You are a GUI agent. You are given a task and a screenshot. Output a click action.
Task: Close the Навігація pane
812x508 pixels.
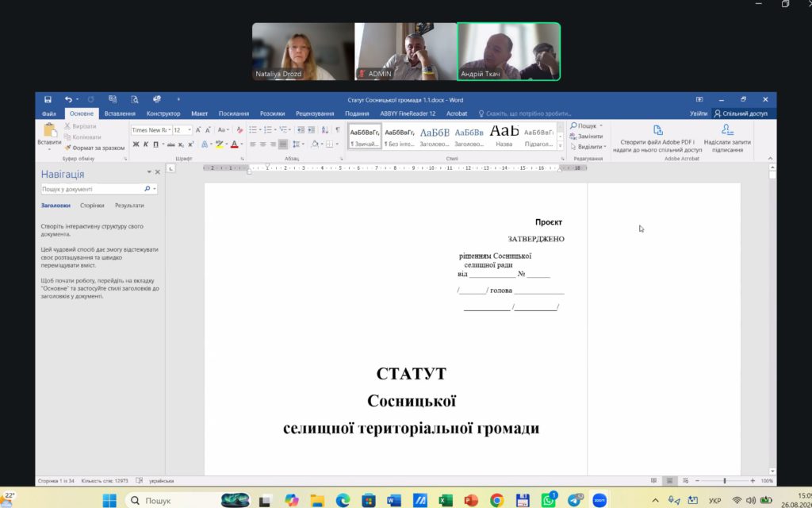(x=158, y=172)
